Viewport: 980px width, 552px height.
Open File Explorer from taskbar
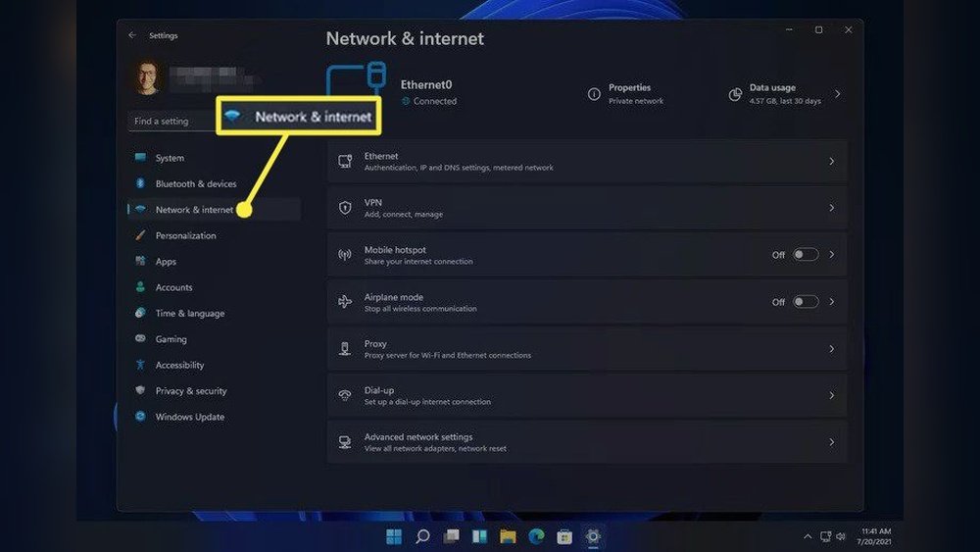click(508, 536)
